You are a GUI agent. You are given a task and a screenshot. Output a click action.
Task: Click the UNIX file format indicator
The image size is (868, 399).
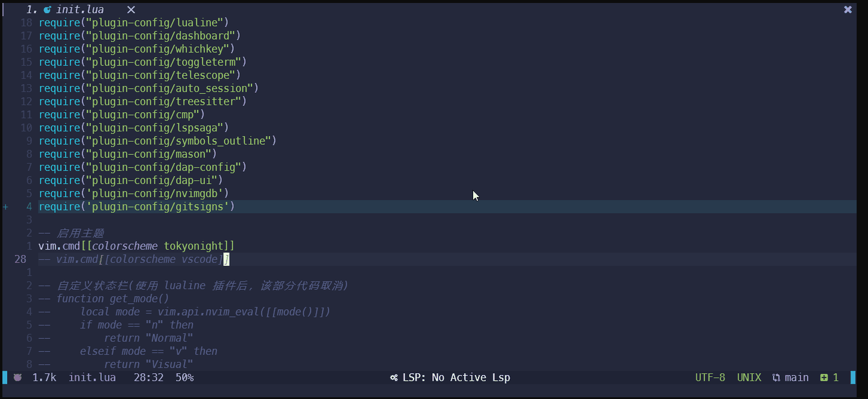[749, 377]
